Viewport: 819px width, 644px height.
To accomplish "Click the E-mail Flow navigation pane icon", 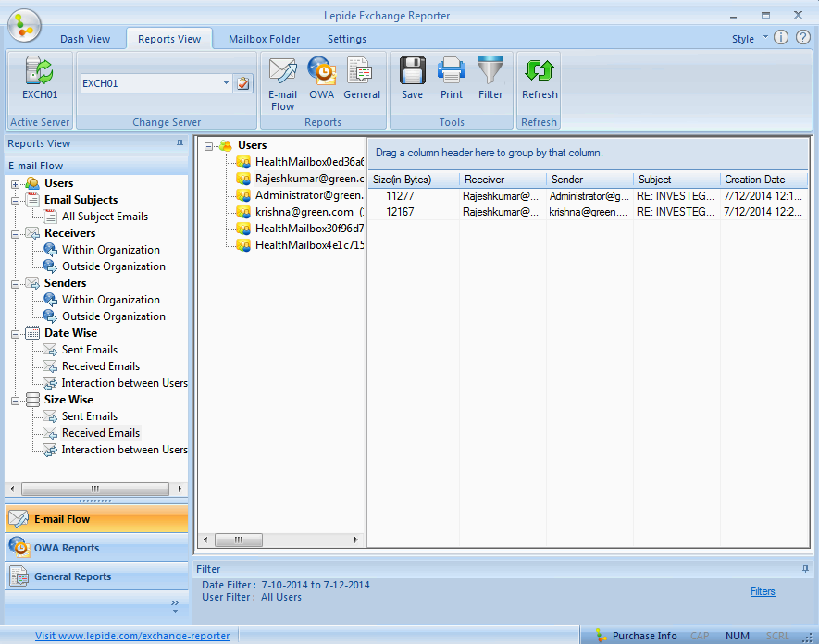I will coord(19,519).
